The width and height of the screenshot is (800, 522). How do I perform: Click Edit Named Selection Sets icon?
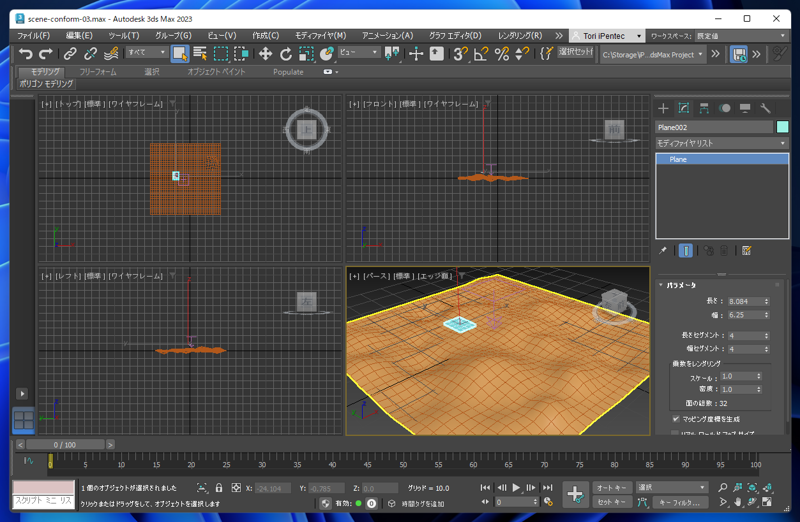546,54
